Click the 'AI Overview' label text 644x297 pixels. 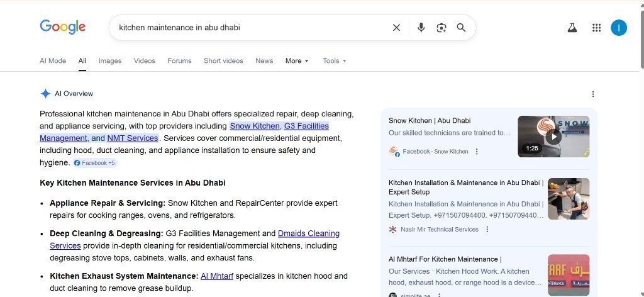tap(74, 94)
